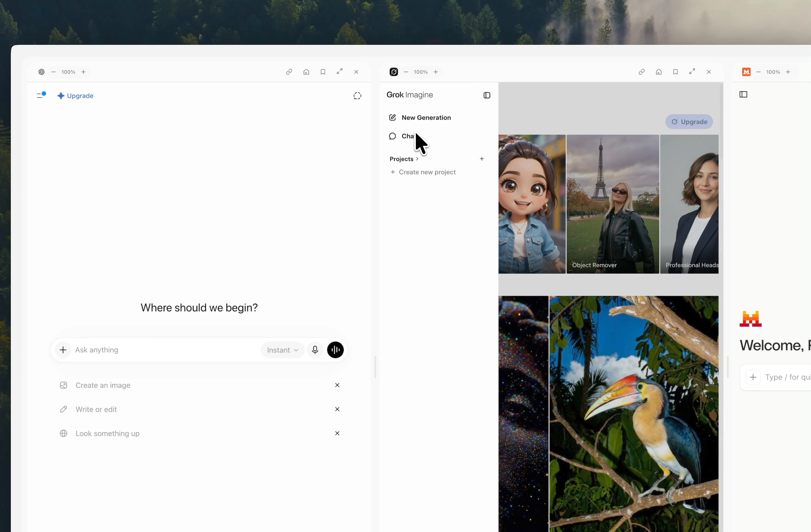Close the ChatGPT pane
The image size is (811, 532).
pos(356,72)
